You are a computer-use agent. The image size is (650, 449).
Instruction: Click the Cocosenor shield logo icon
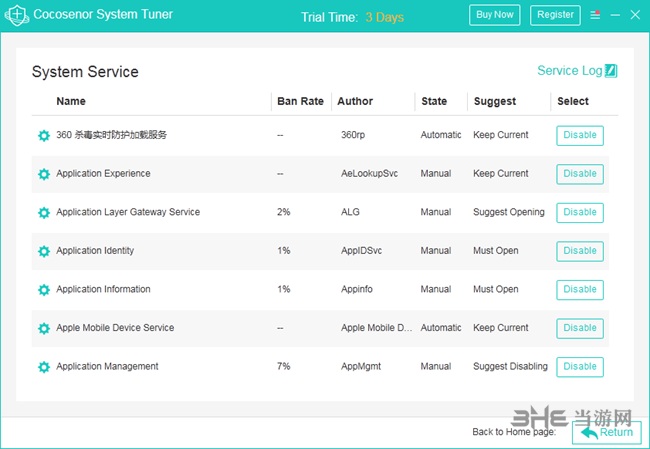click(17, 15)
